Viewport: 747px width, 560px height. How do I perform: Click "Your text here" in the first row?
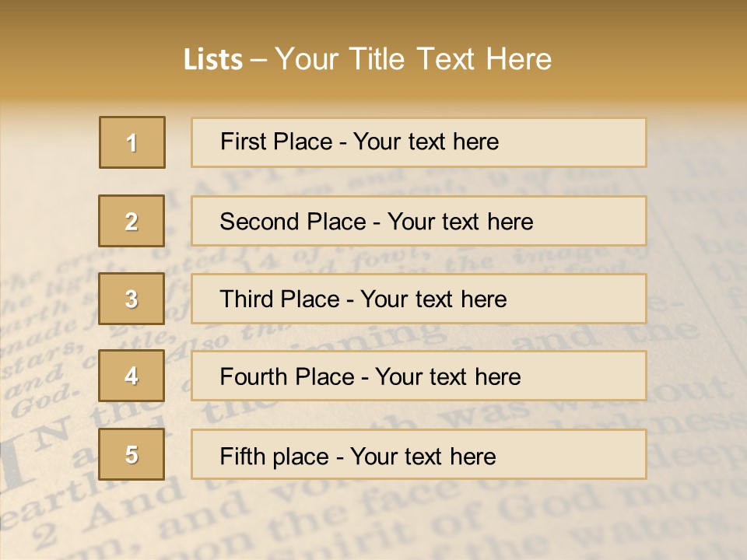click(x=426, y=142)
